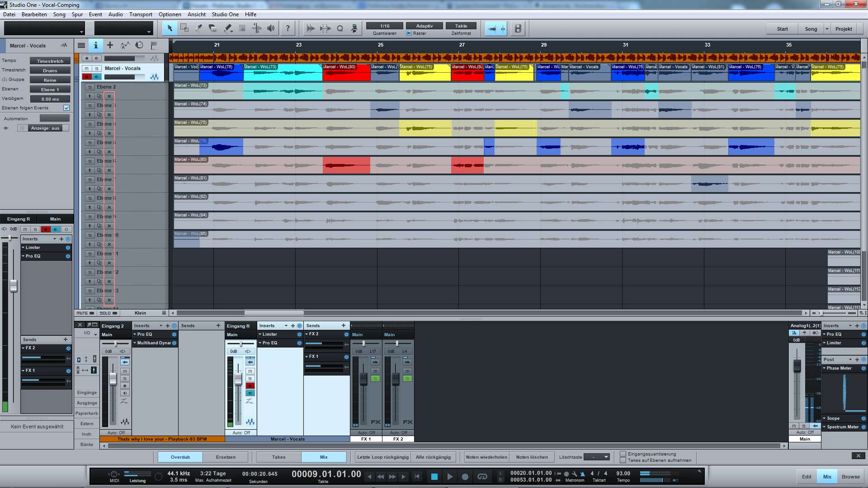Open the Song button dropdown arrow

(827, 29)
